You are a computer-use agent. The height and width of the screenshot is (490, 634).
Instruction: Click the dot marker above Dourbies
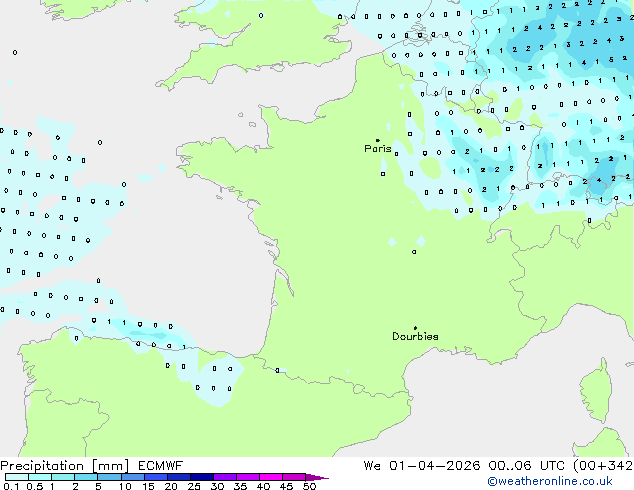(x=415, y=328)
